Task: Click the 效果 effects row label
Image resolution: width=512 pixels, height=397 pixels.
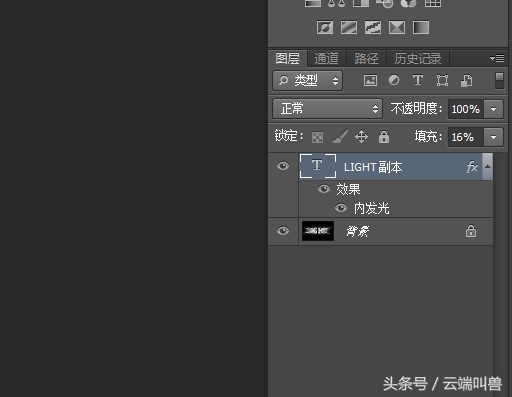Action: pos(348,189)
